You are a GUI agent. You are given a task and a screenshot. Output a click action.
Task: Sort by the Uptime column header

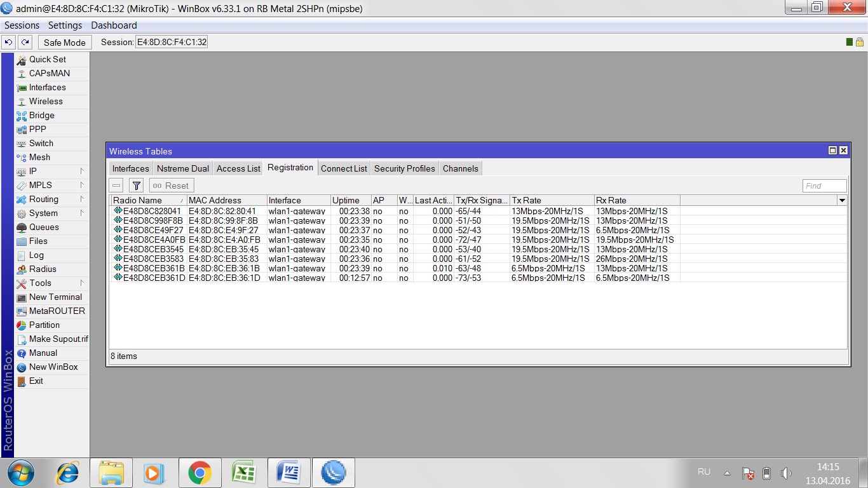tap(351, 200)
